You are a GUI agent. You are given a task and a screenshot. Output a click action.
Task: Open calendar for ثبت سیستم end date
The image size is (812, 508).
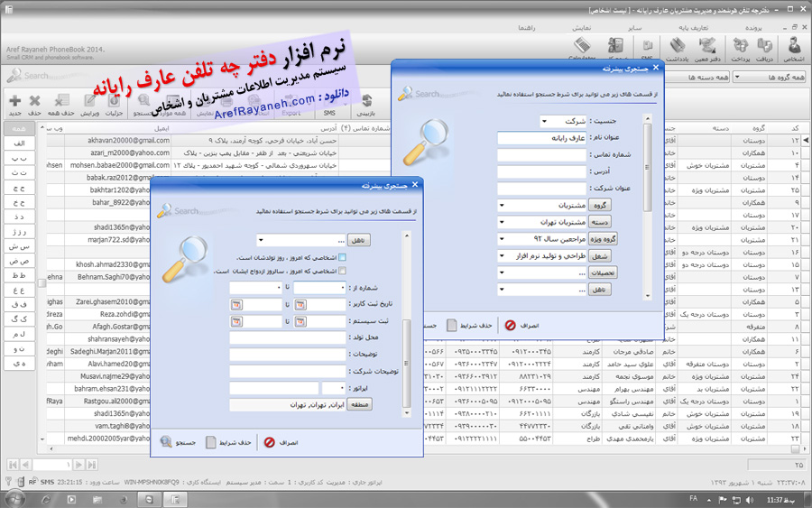pos(236,321)
